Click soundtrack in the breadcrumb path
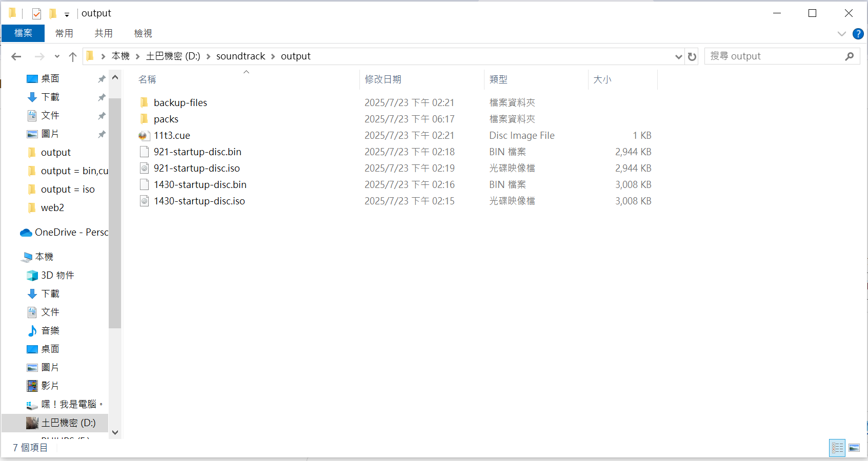This screenshot has height=461, width=868. (x=240, y=56)
